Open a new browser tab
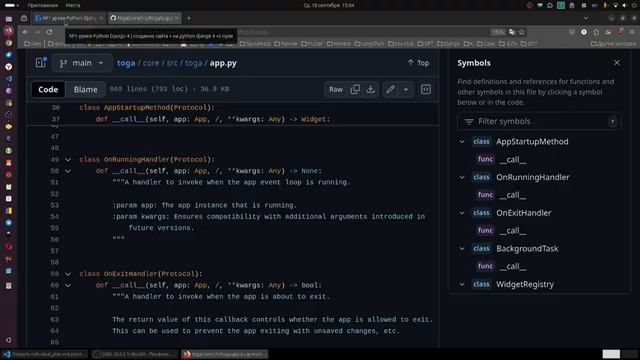The width and height of the screenshot is (640, 360). coord(189,18)
